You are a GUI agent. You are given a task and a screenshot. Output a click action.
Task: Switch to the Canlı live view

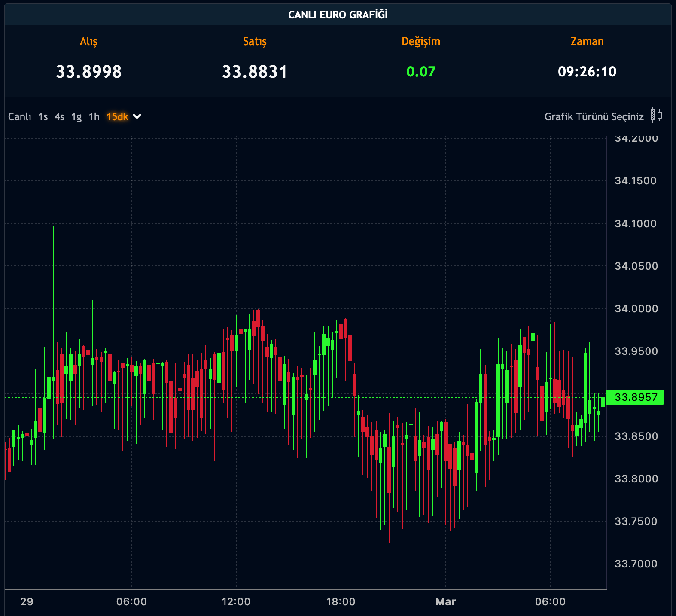point(20,117)
